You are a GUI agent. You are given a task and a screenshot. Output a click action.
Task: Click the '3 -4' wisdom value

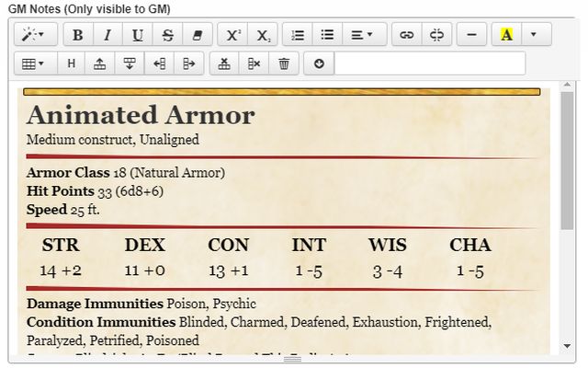(x=388, y=271)
